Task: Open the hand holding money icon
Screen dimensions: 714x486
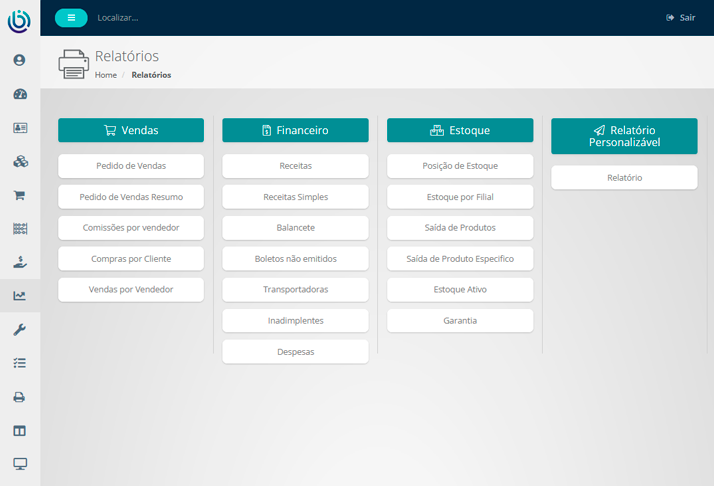Action: (19, 262)
